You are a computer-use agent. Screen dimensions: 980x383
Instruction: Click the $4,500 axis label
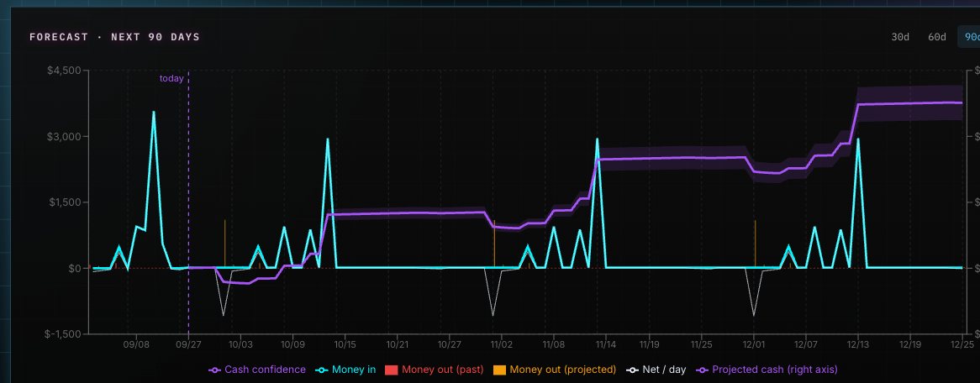click(64, 71)
